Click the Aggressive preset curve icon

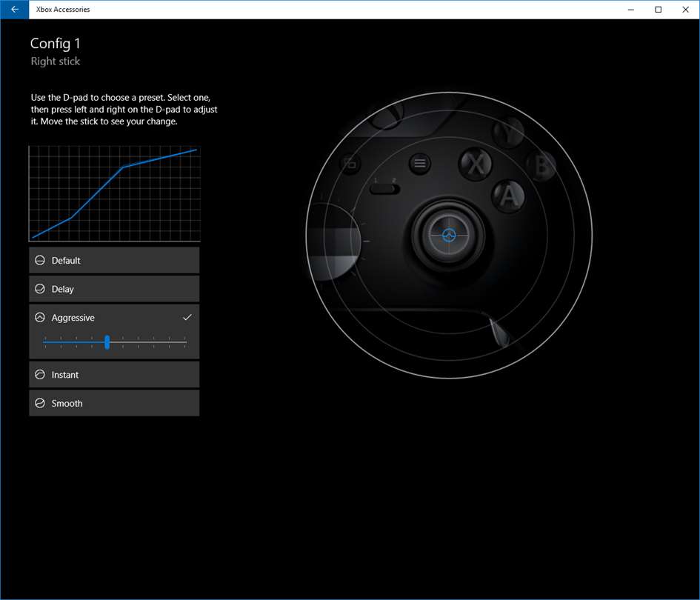point(40,318)
